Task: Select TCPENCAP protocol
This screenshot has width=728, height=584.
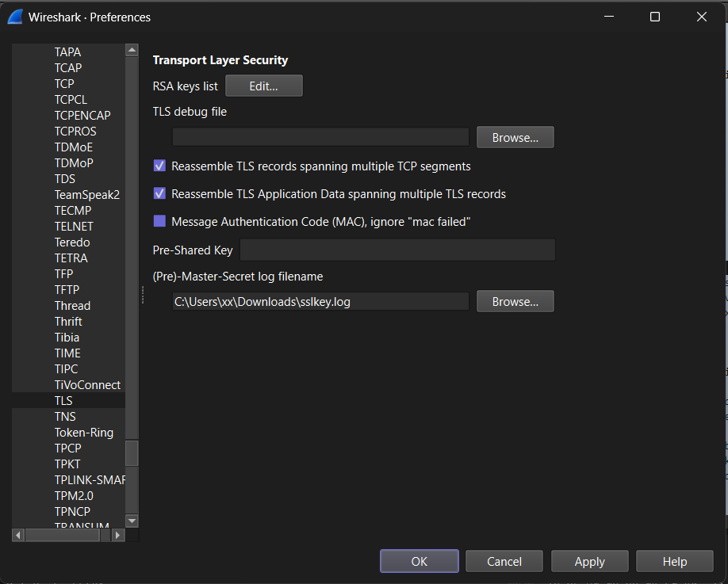Action: [x=82, y=115]
